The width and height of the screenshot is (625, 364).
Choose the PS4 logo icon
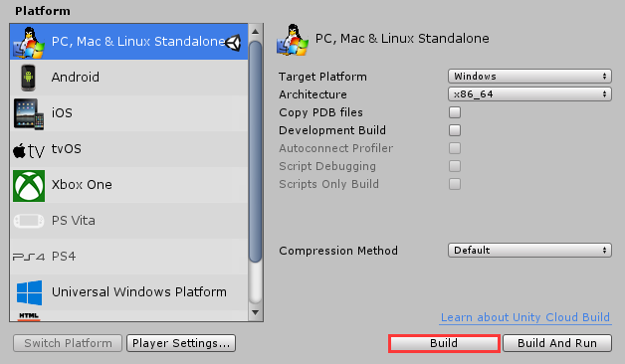point(28,257)
